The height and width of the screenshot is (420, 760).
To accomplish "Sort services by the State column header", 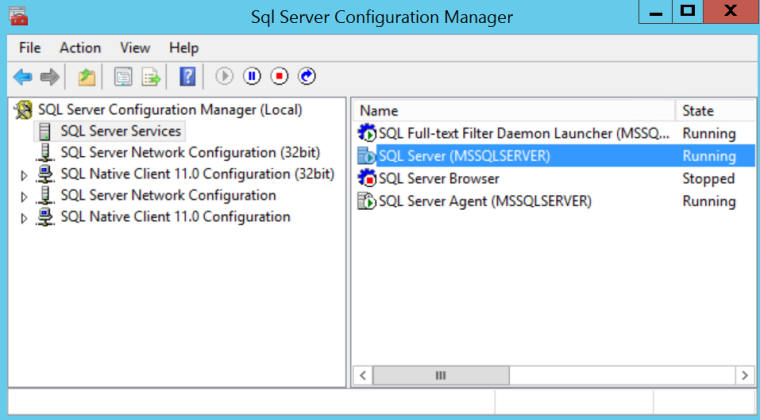I will coord(716,111).
